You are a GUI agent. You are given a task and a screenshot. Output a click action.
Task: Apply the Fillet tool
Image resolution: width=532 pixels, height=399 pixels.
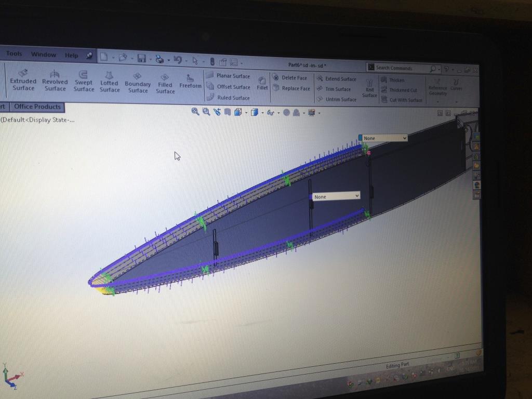click(262, 84)
